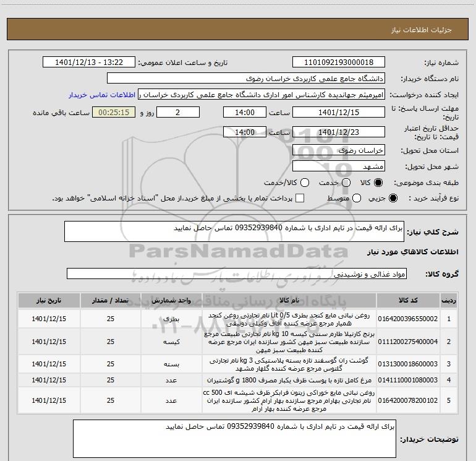Click product code 0141110001080003

408,380
